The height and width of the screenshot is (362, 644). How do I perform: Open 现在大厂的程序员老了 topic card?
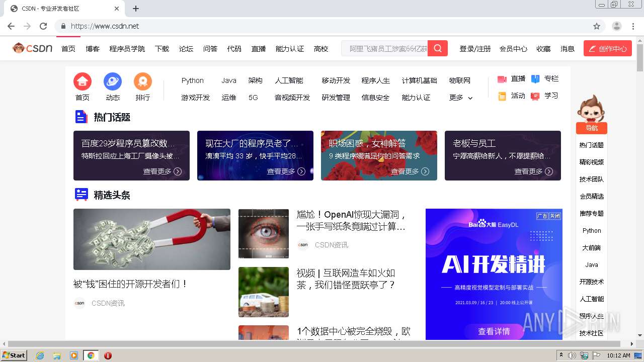[255, 155]
